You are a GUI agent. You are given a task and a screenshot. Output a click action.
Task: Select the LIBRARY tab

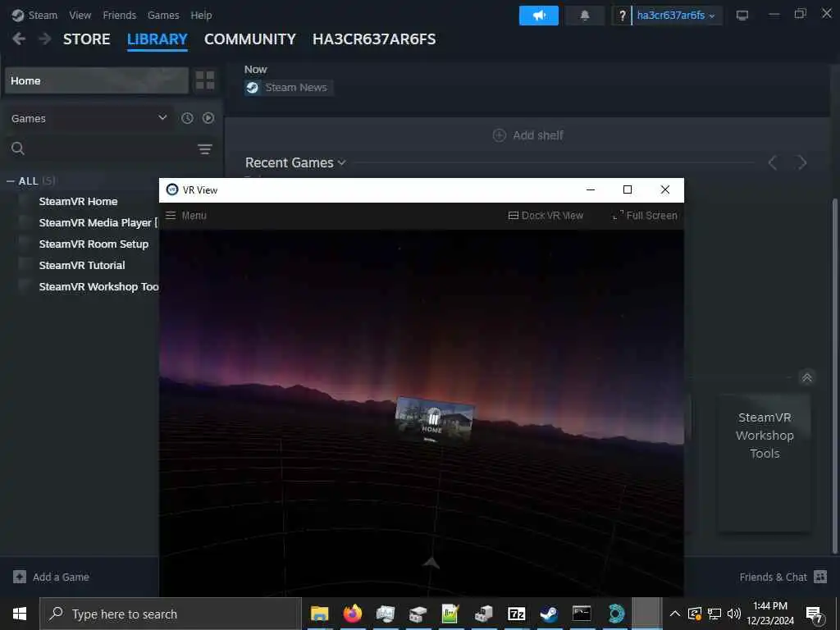[x=157, y=39]
